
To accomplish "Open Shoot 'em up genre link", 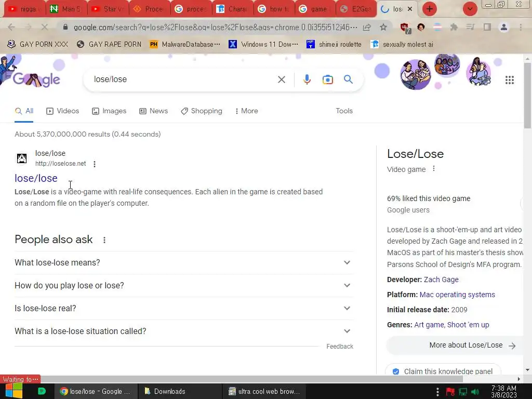I will (x=468, y=325).
